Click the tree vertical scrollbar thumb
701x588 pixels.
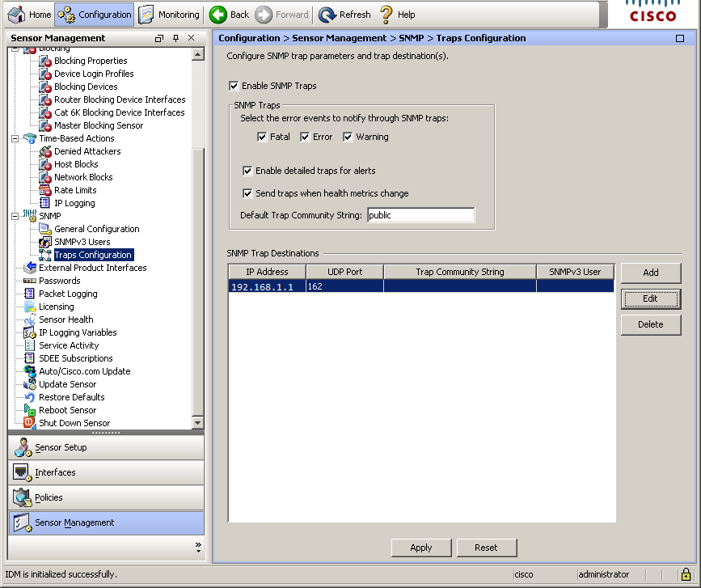click(197, 281)
